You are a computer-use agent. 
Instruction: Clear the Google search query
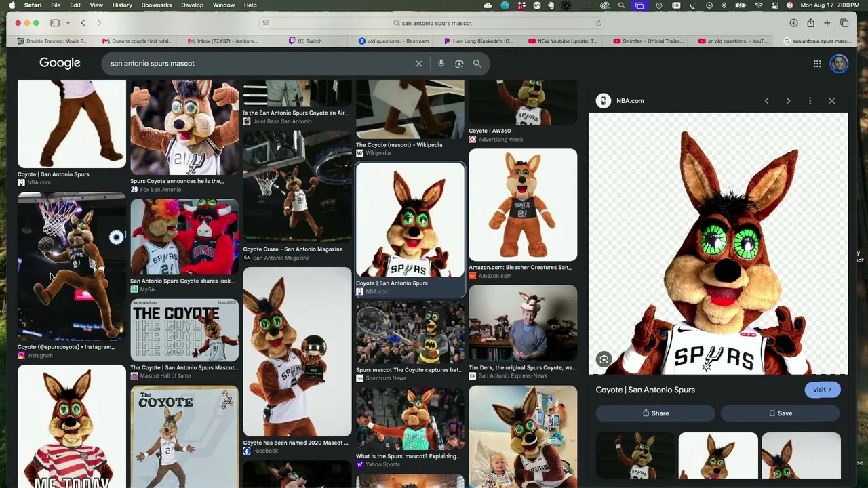pos(419,64)
